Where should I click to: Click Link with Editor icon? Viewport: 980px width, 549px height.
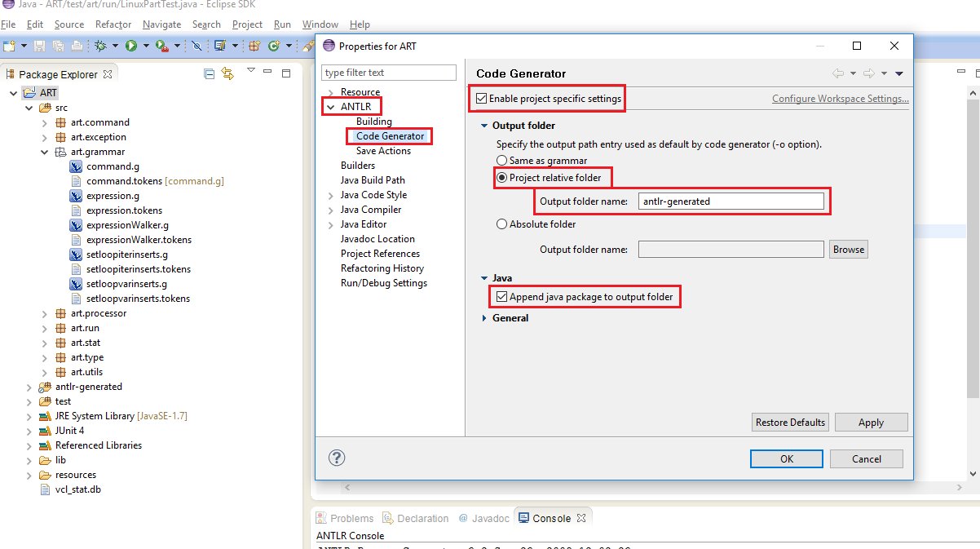pos(227,73)
